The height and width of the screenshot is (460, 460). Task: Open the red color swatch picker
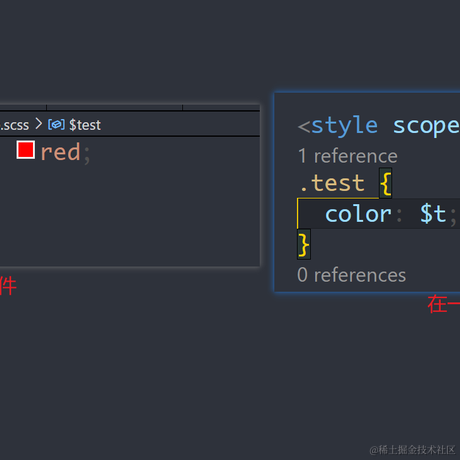pyautogui.click(x=26, y=150)
